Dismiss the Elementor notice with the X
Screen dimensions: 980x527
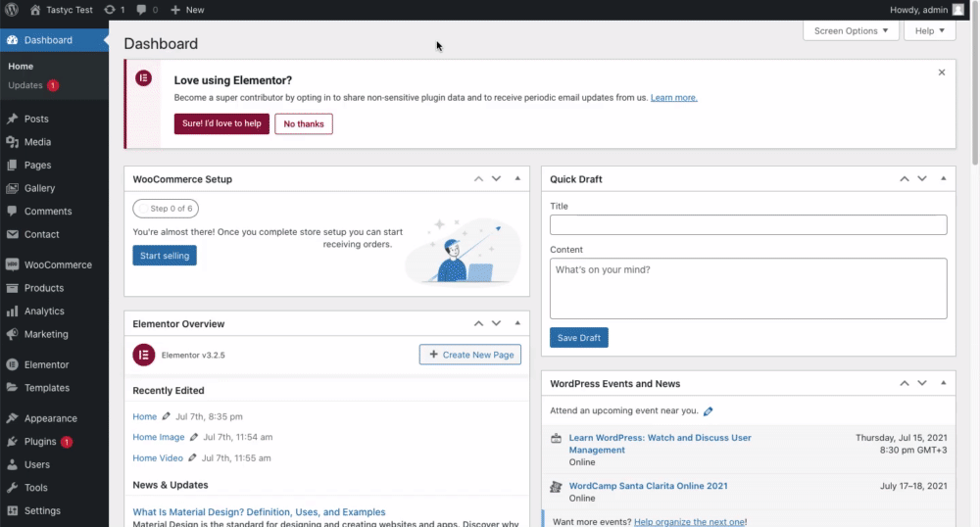coord(941,72)
